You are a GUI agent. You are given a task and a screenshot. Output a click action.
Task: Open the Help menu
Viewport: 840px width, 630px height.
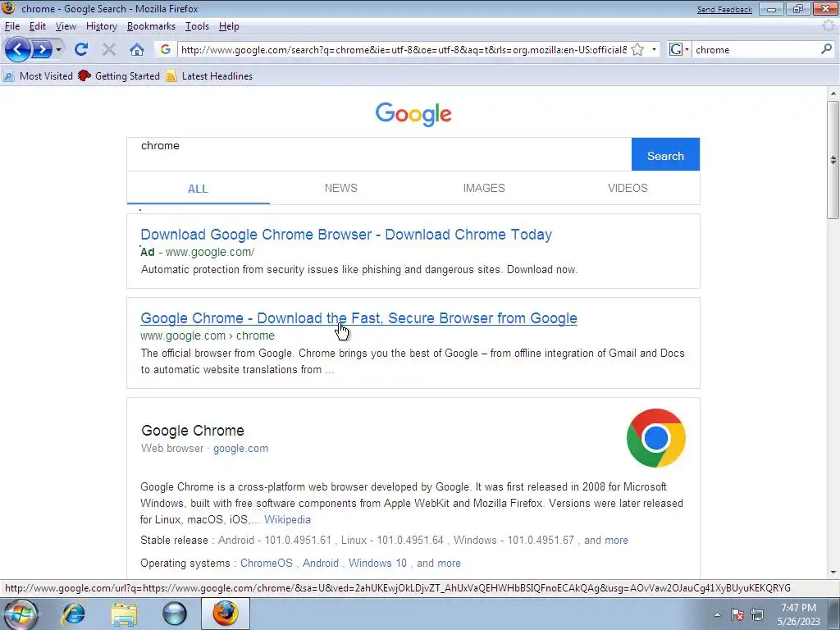(229, 26)
